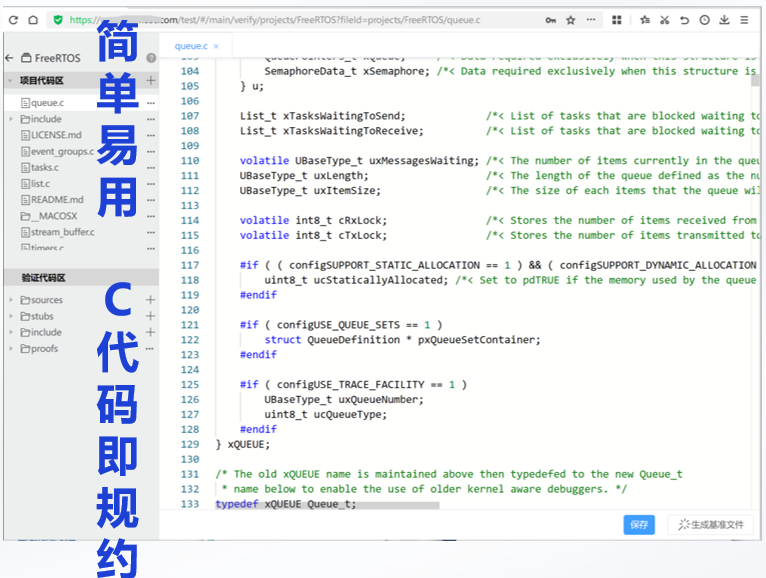Screen dimensions: 766x578
Task: Switch to the queue.c editor tab
Action: coord(191,46)
